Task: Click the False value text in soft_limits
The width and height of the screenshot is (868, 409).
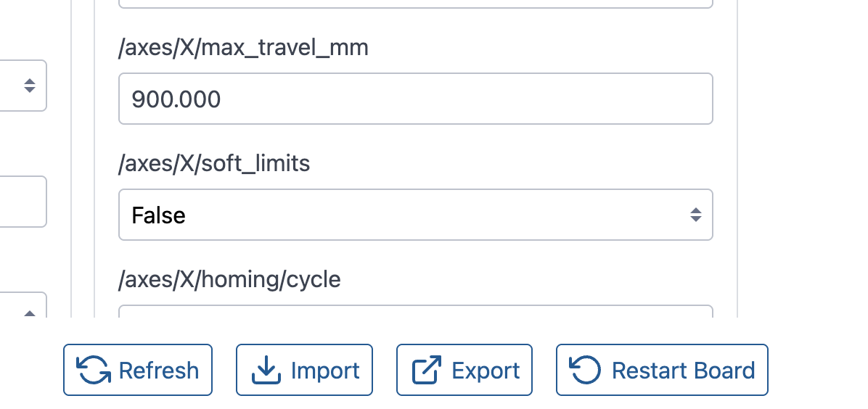Action: tap(159, 215)
